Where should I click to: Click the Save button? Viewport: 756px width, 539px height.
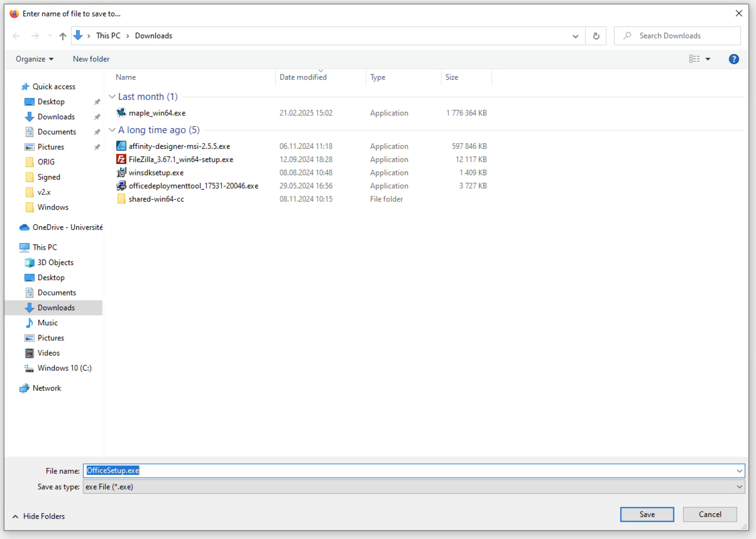[647, 514]
